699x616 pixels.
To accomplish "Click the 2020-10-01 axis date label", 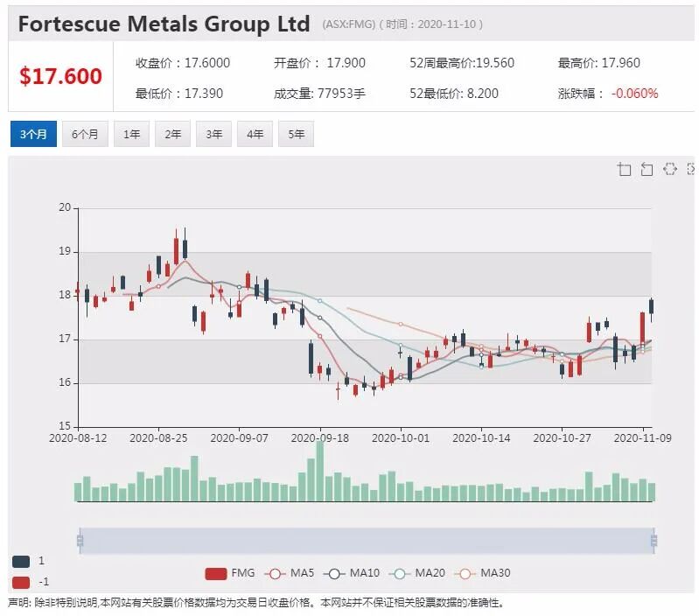I will point(401,438).
